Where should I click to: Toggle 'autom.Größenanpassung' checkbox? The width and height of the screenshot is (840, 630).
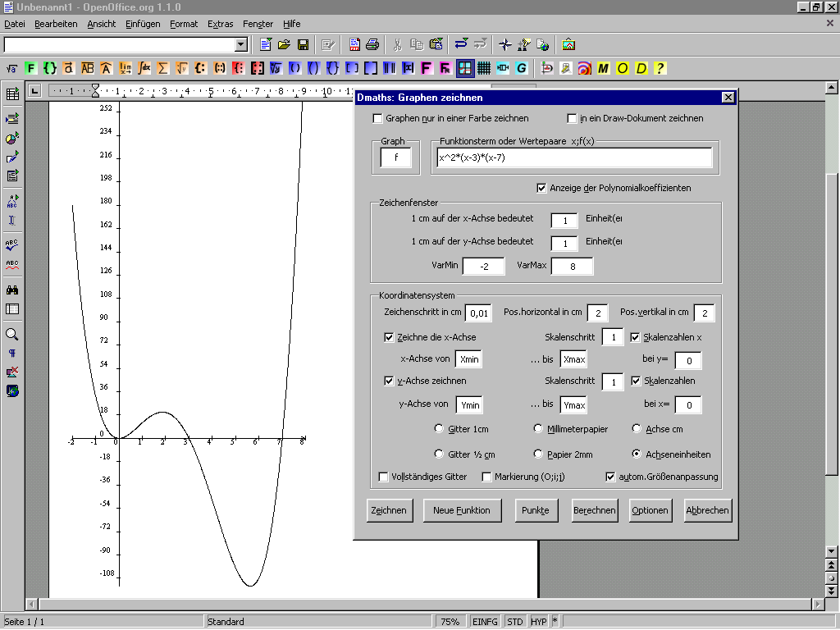click(x=610, y=477)
